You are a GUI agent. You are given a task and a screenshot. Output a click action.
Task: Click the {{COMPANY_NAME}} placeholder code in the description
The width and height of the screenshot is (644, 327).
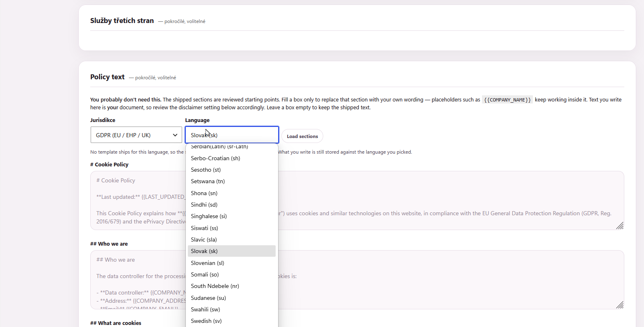tap(507, 100)
